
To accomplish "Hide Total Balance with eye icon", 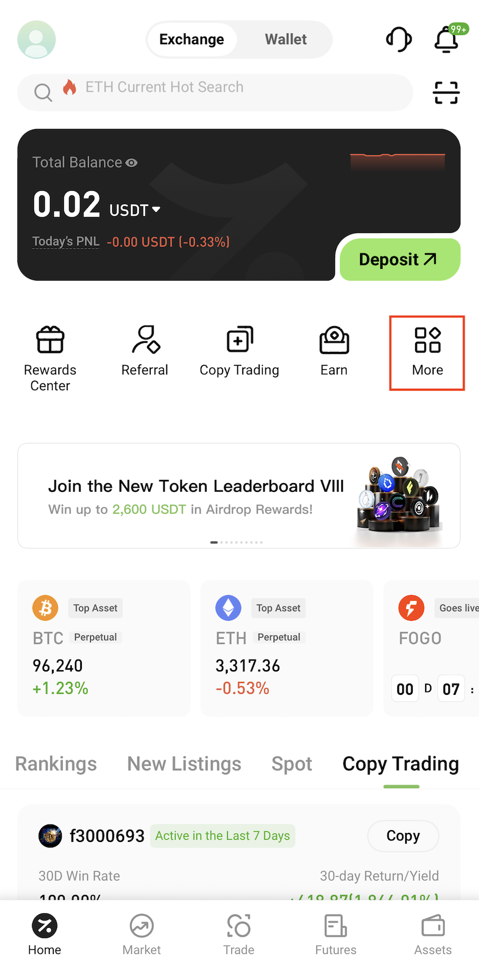I will (x=132, y=163).
